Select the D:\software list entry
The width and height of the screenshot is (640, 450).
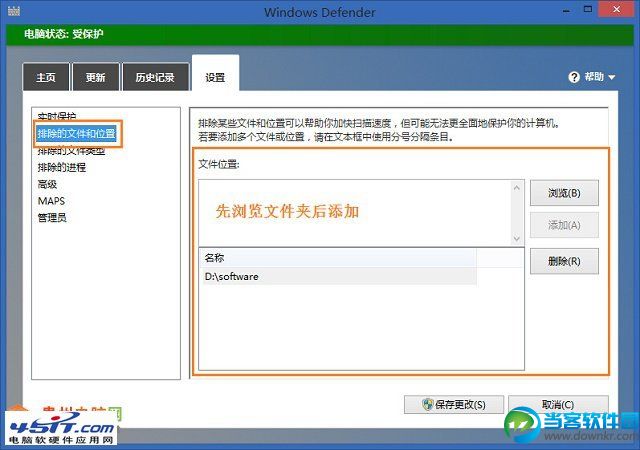pos(338,276)
